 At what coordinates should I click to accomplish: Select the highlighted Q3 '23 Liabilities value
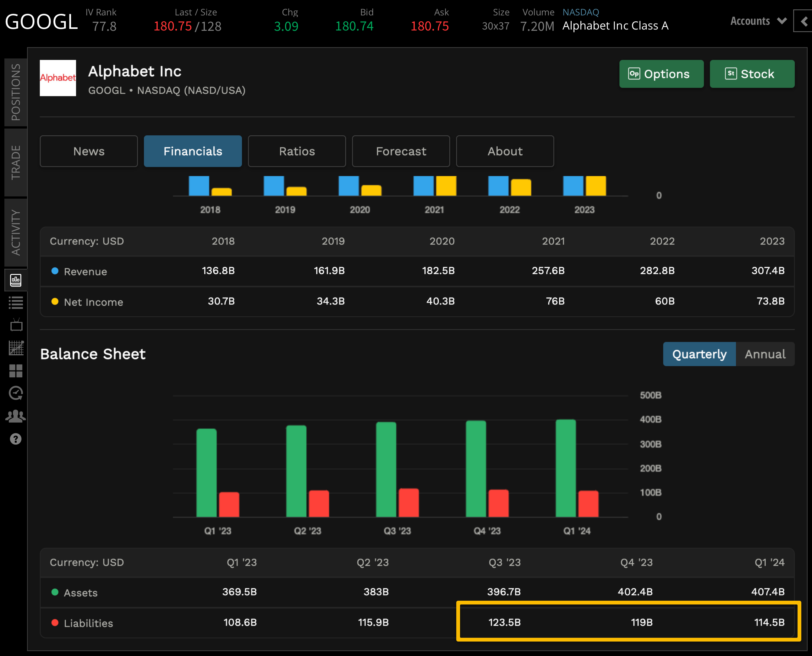pos(505,623)
